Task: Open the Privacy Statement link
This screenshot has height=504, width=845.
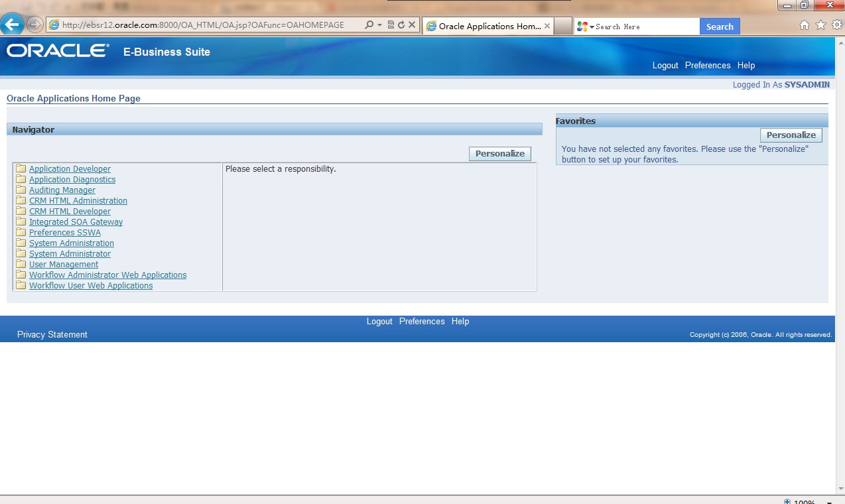Action: (x=52, y=334)
